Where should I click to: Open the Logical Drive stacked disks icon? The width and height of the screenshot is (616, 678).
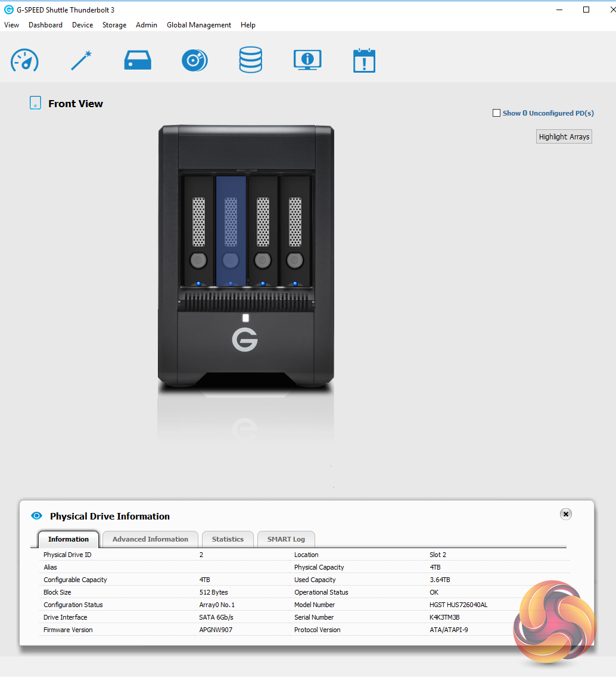(x=251, y=60)
